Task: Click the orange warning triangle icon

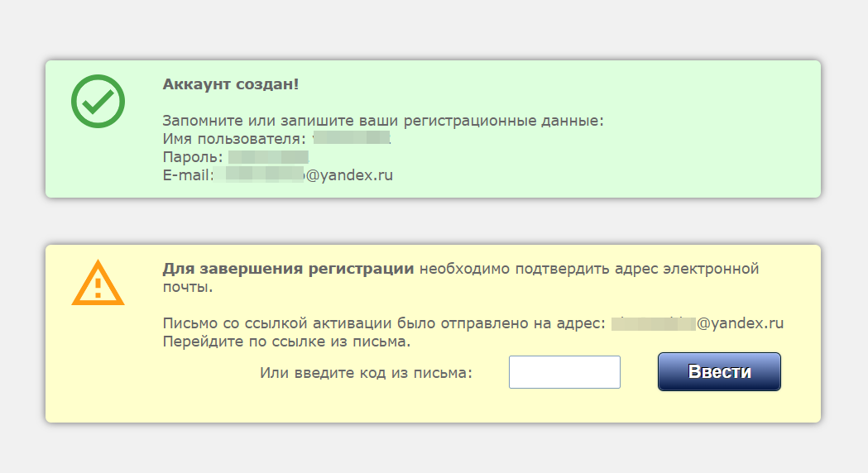Action: [98, 283]
